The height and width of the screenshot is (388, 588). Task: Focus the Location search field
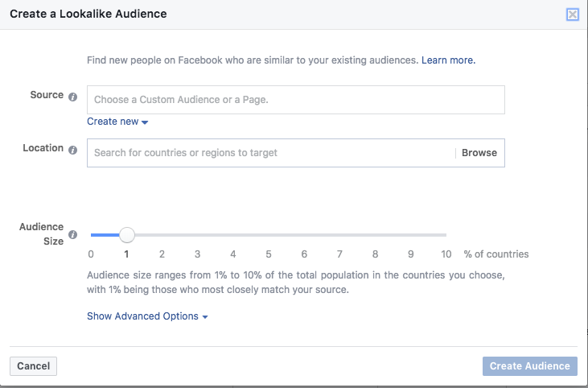[271, 153]
